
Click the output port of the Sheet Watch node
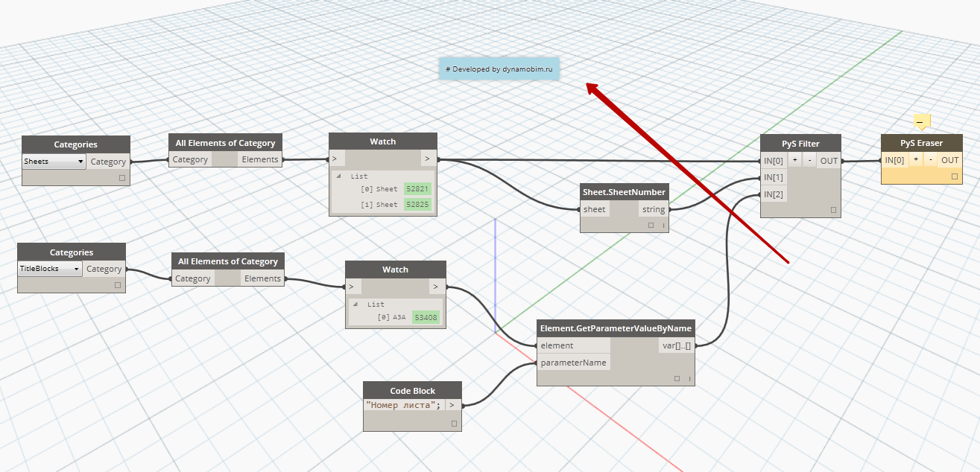[x=428, y=159]
